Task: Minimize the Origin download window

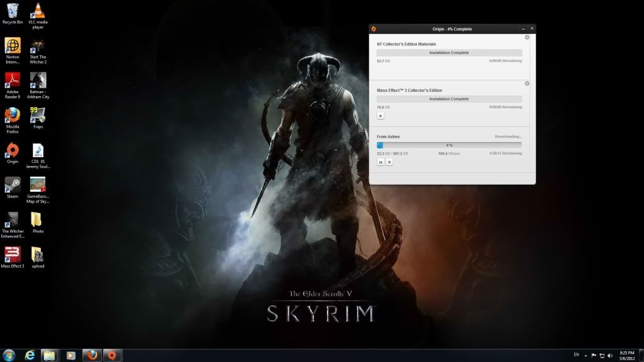Action: (x=523, y=29)
